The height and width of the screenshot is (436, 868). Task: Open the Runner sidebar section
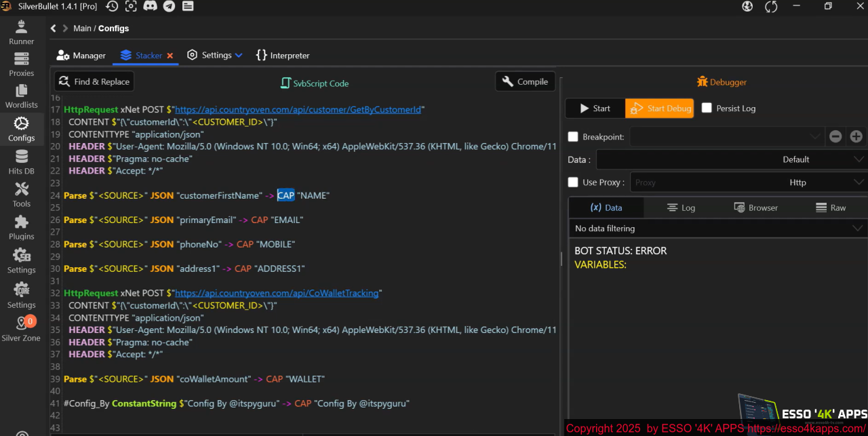(22, 32)
